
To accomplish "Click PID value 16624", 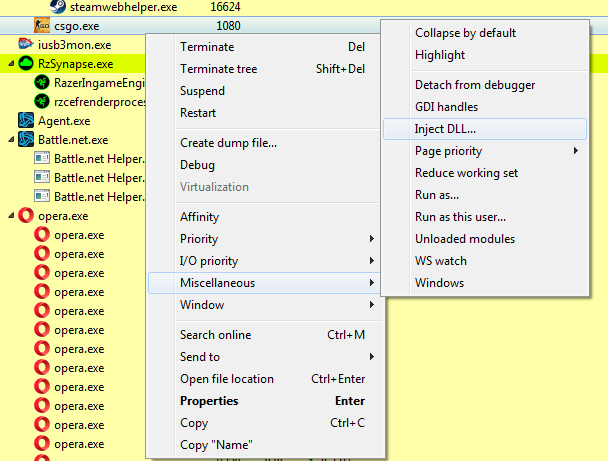I will point(225,7).
